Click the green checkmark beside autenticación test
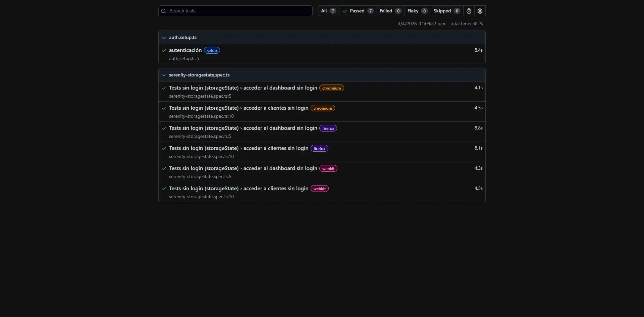This screenshot has height=317, width=644. (x=164, y=50)
